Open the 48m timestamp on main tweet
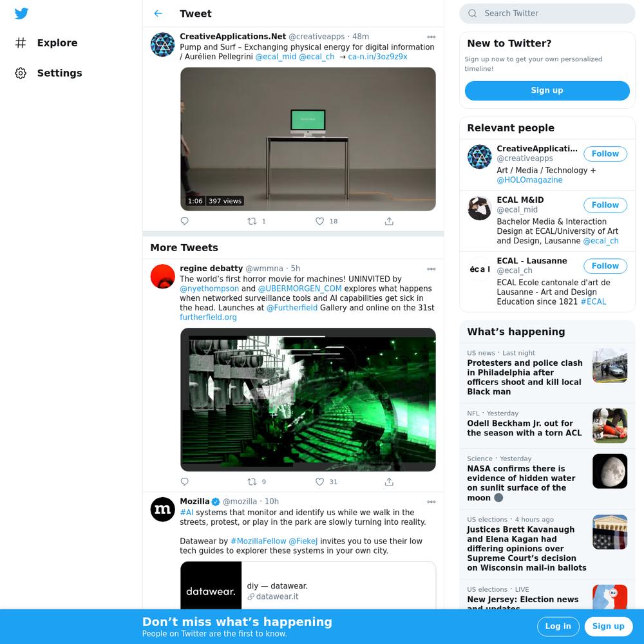Viewport: 644px width, 644px height. (x=361, y=37)
